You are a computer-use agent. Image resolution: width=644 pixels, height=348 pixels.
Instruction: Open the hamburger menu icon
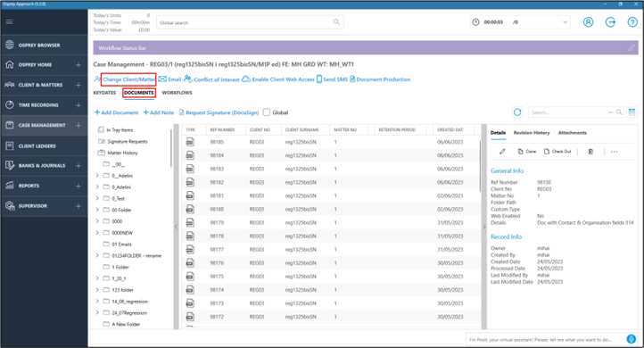point(10,21)
